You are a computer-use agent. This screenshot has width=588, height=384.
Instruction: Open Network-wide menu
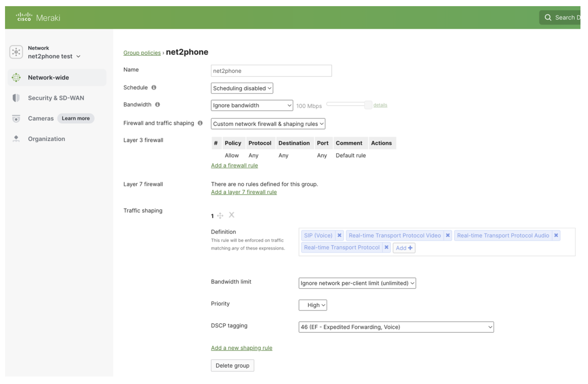pos(57,77)
